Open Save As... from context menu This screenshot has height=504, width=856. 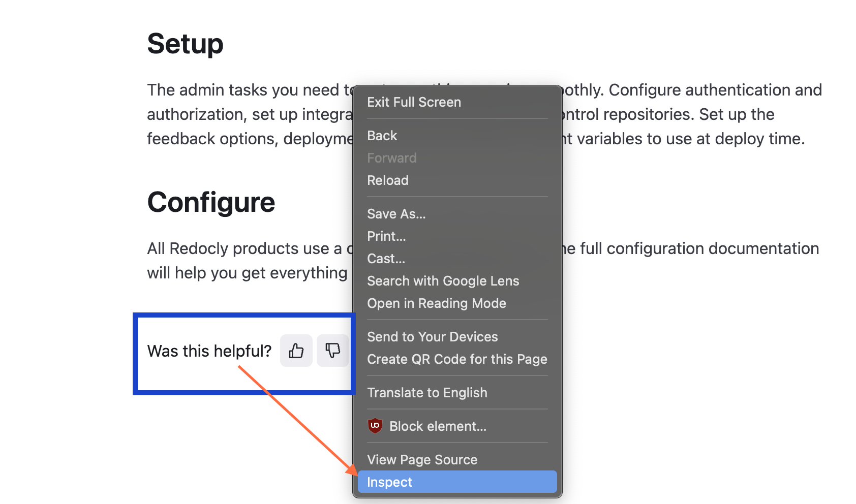tap(457, 214)
